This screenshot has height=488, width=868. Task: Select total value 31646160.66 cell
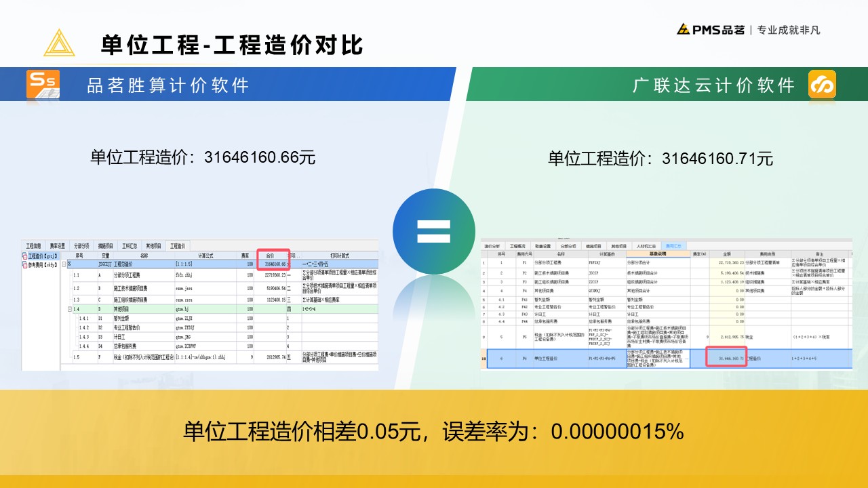click(270, 264)
